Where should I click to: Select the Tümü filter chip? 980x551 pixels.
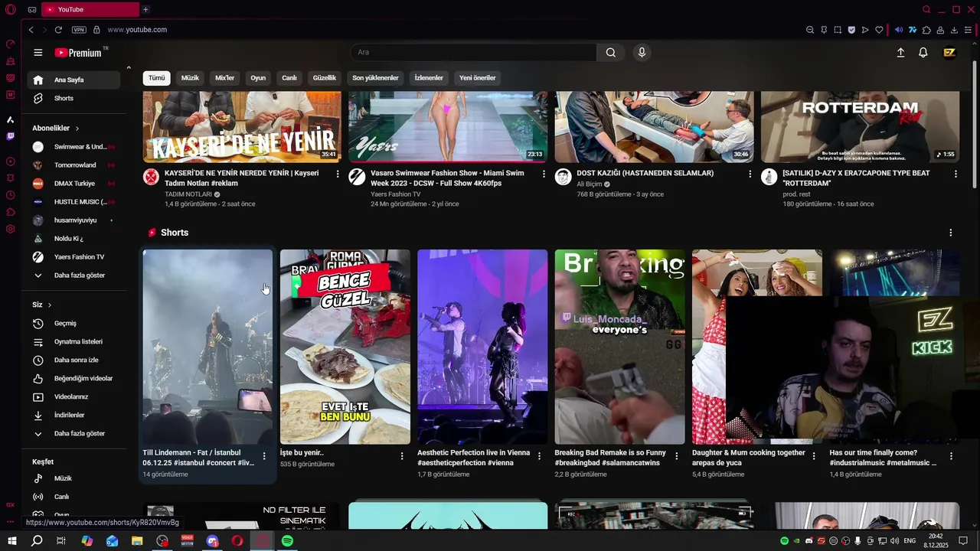click(156, 78)
